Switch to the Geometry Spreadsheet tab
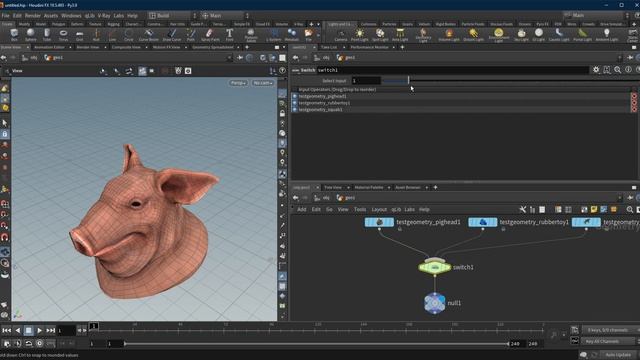This screenshot has height=360, width=640. click(213, 47)
